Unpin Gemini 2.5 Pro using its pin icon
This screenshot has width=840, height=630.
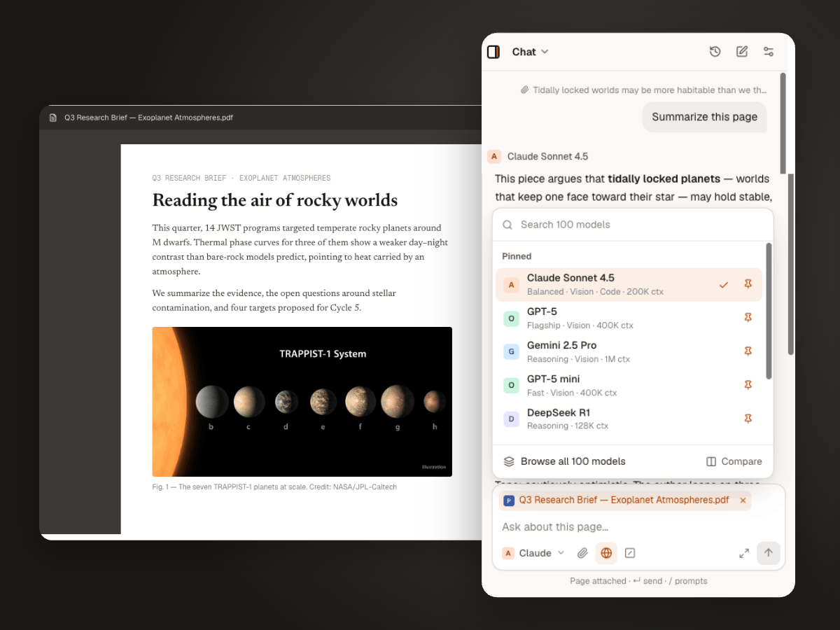pyautogui.click(x=748, y=351)
